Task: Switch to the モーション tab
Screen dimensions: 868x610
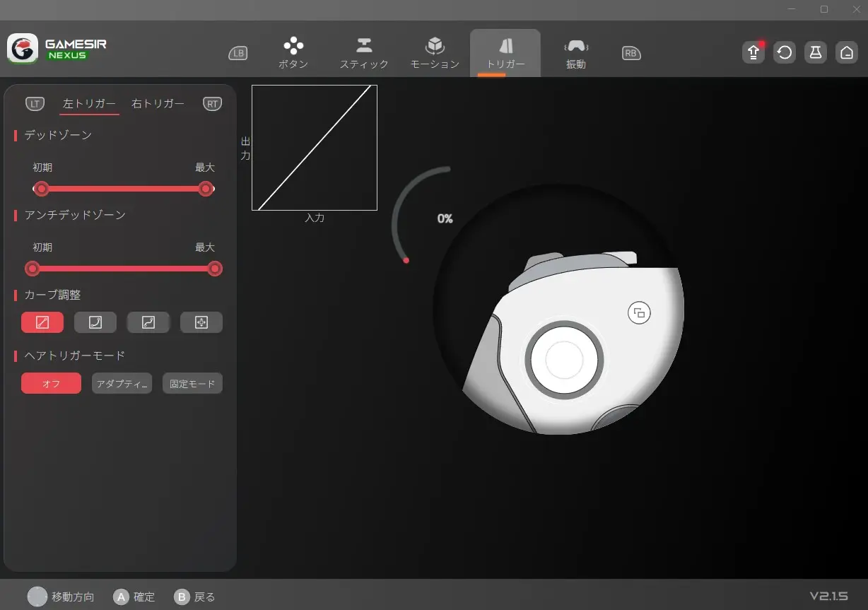Action: coord(435,54)
